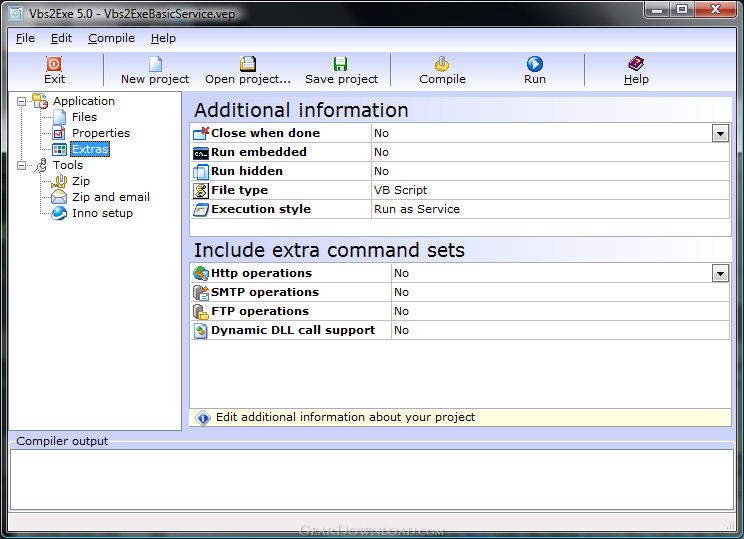Click the Compile toolbar icon

[442, 64]
